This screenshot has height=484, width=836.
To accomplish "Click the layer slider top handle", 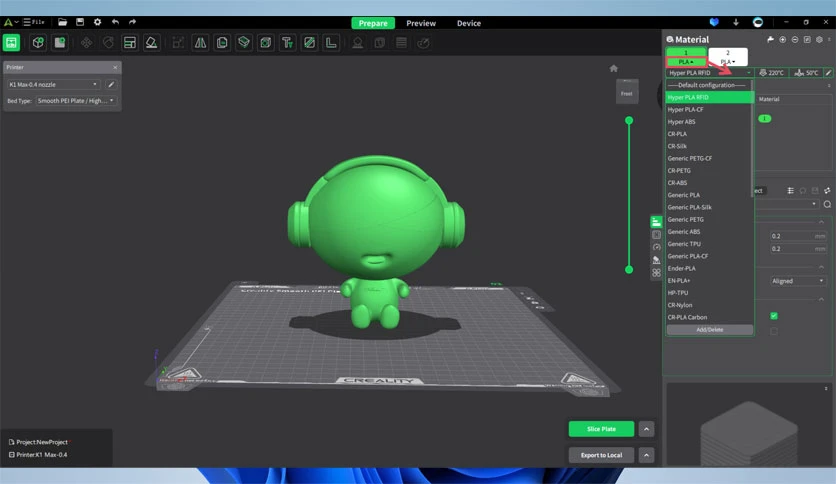I will click(x=629, y=120).
